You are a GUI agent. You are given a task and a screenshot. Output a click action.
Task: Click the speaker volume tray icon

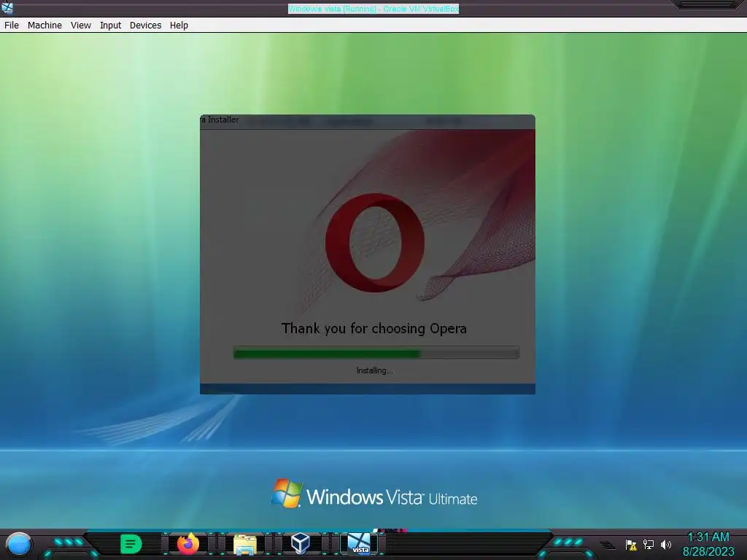[x=665, y=544]
